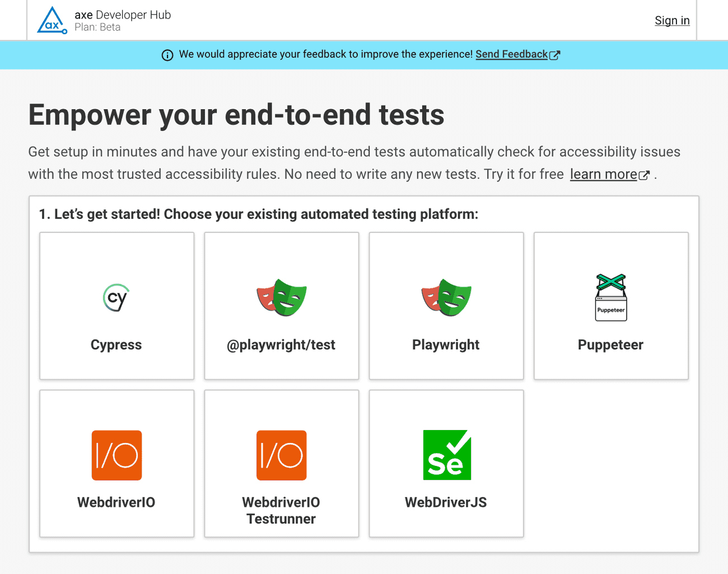Click the WebdriverIO Testrunner I/O logo
Viewport: 728px width, 574px height.
tap(282, 455)
